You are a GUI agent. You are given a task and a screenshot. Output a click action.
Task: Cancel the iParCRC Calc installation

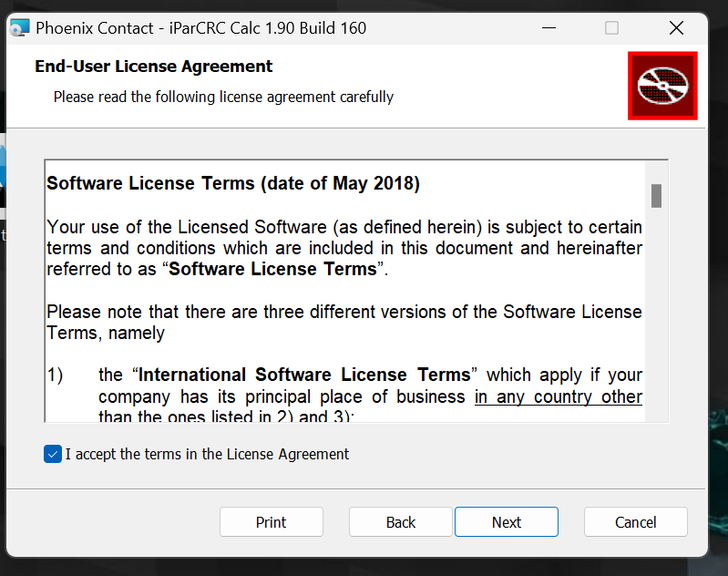pyautogui.click(x=636, y=522)
